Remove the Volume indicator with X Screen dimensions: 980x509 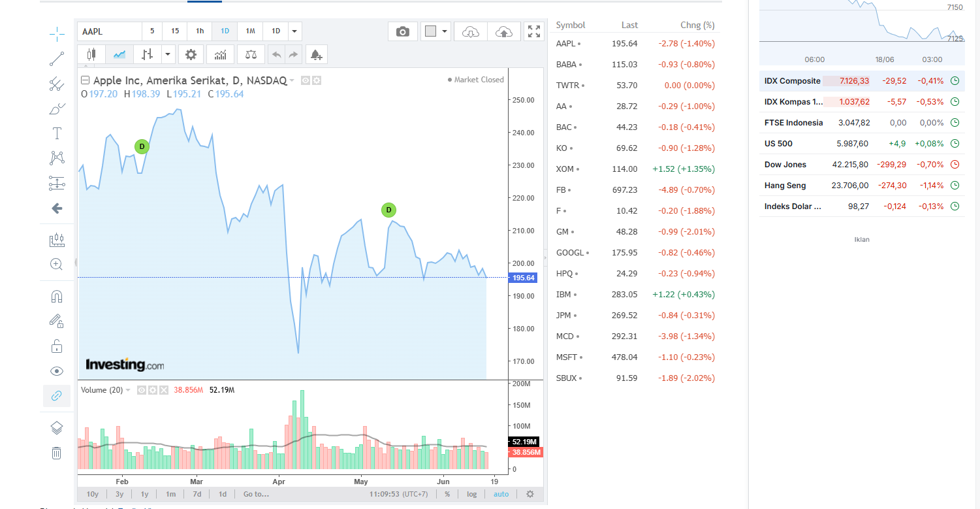tap(164, 390)
